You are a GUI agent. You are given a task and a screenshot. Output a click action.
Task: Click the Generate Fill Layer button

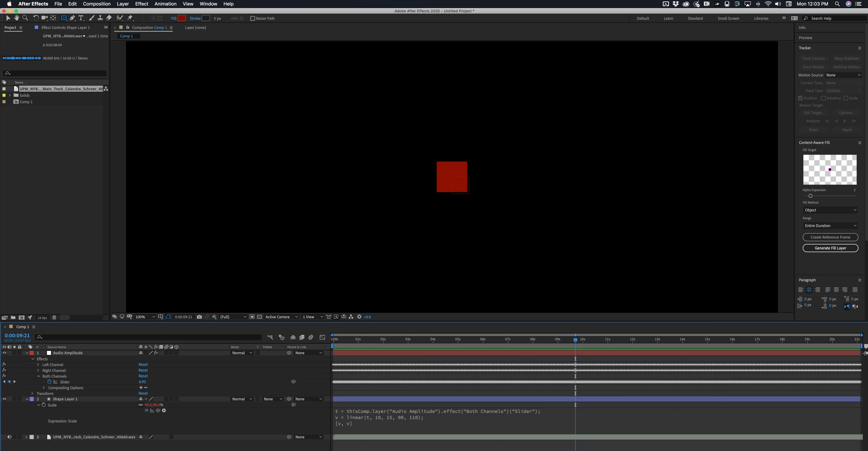click(x=831, y=248)
